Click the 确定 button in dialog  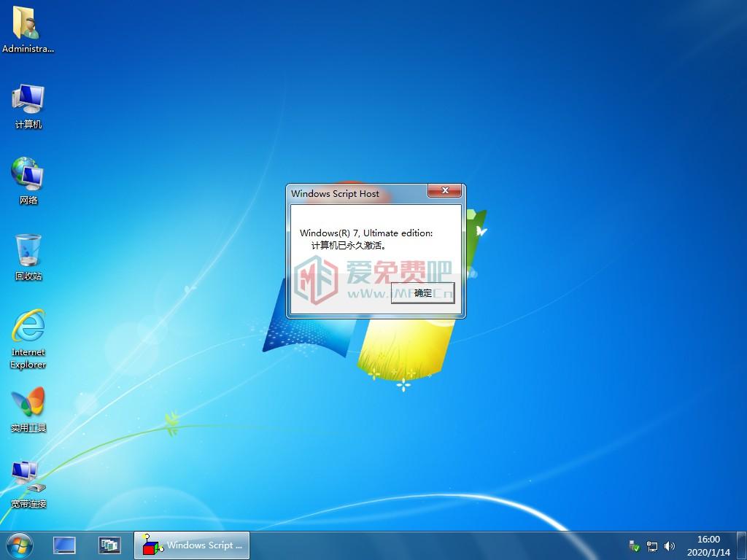point(422,293)
